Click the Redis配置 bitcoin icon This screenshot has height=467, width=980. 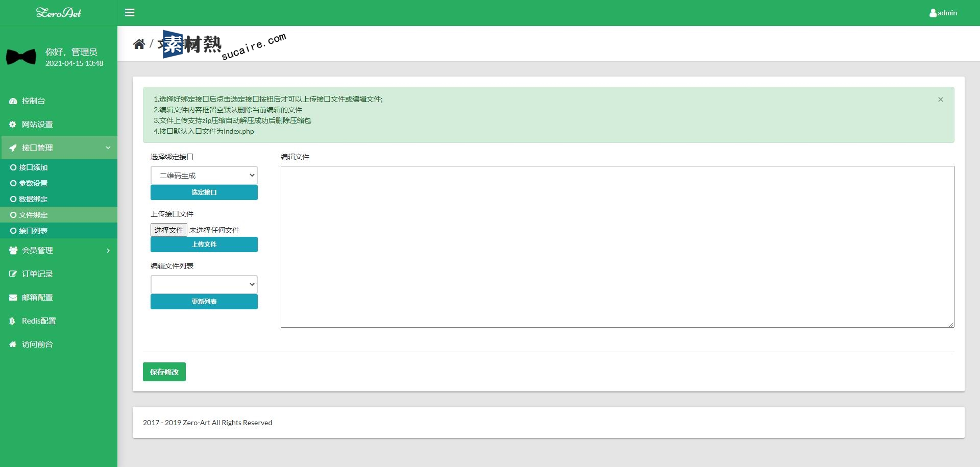(12, 321)
